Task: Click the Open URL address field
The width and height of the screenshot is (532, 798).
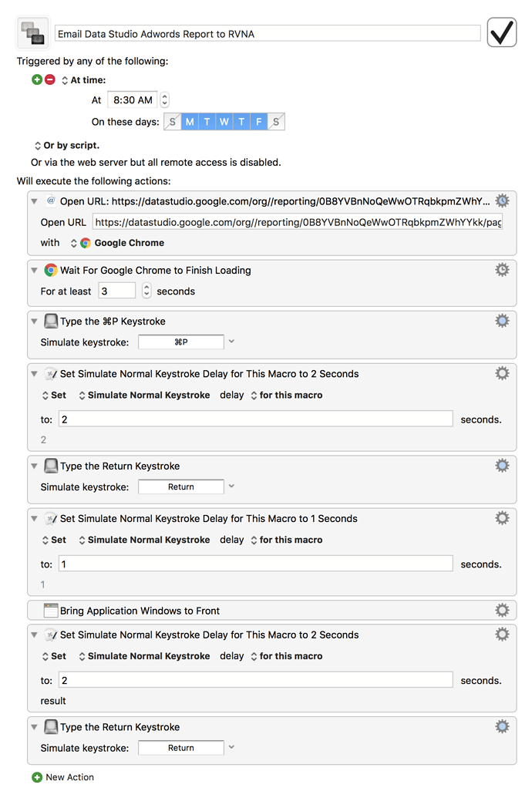Action: pos(298,222)
